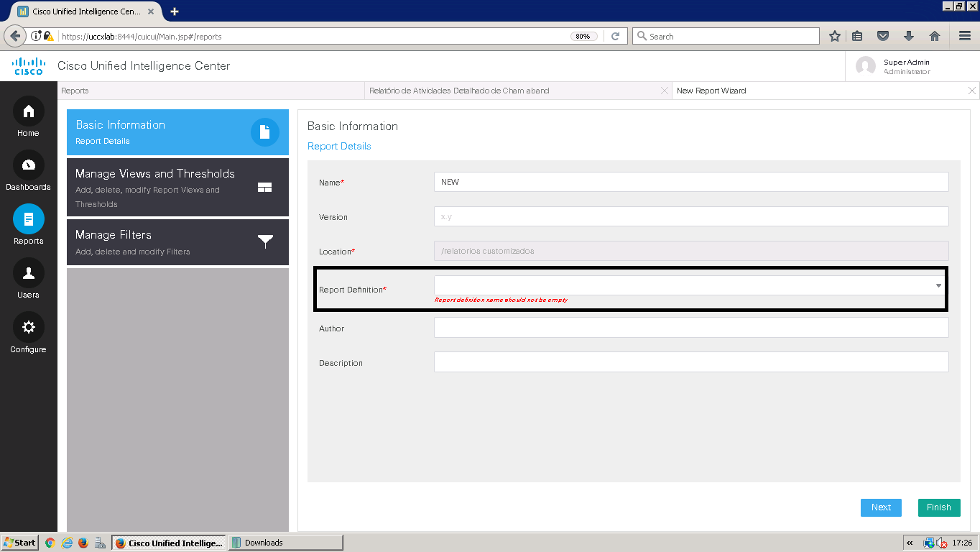980x552 pixels.
Task: Launch Firefox from taskbar quick launch
Action: [83, 543]
